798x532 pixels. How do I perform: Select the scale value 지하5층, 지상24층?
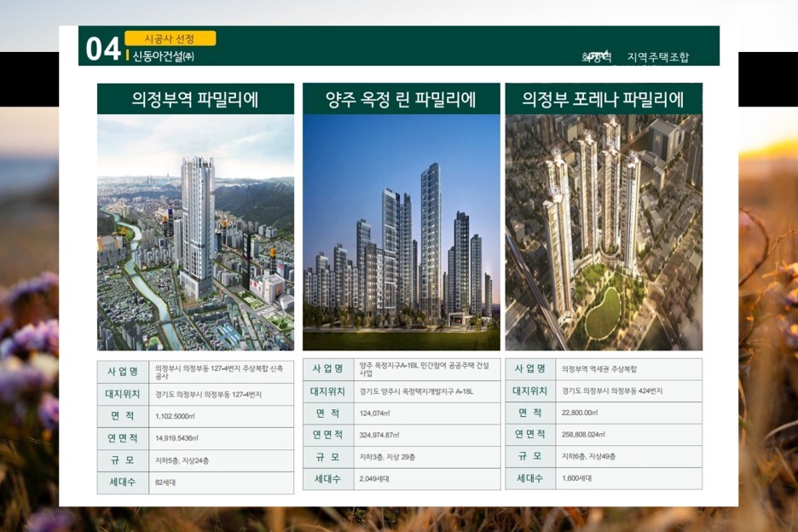[182, 460]
